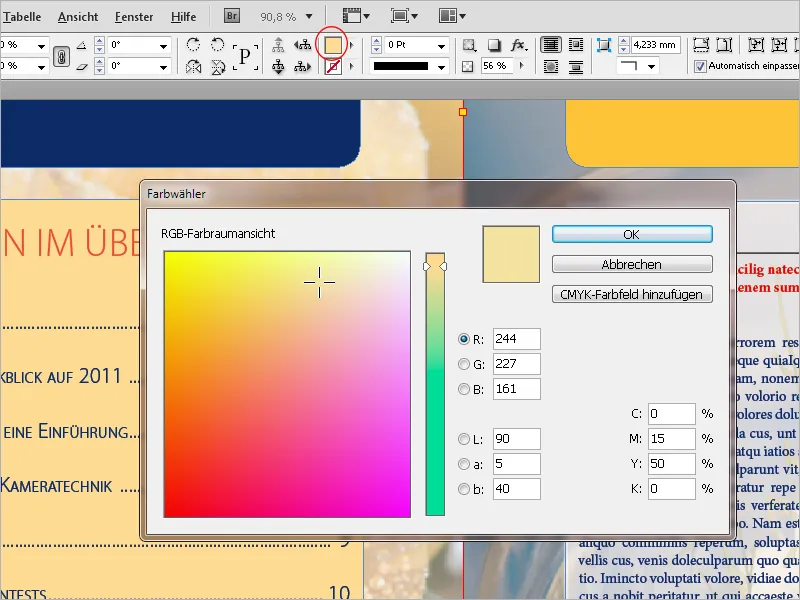Select the a radio button
The image size is (800, 600).
coord(464,464)
